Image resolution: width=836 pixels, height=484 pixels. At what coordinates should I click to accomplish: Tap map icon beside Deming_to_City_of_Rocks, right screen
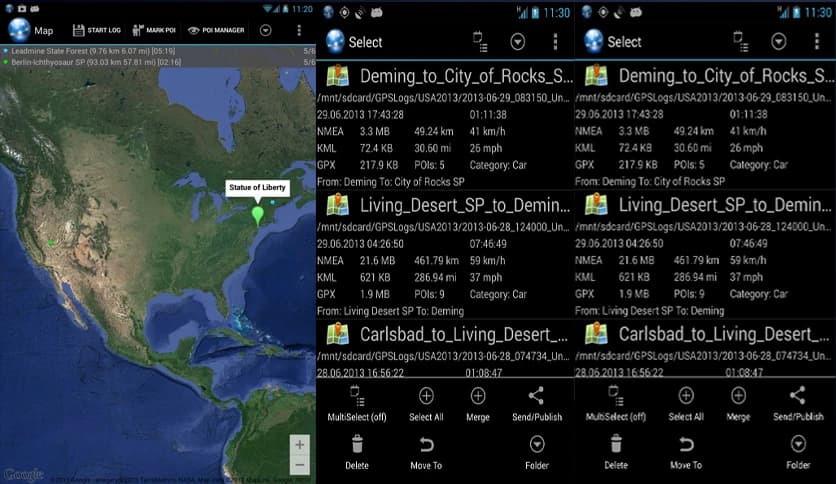(x=596, y=76)
